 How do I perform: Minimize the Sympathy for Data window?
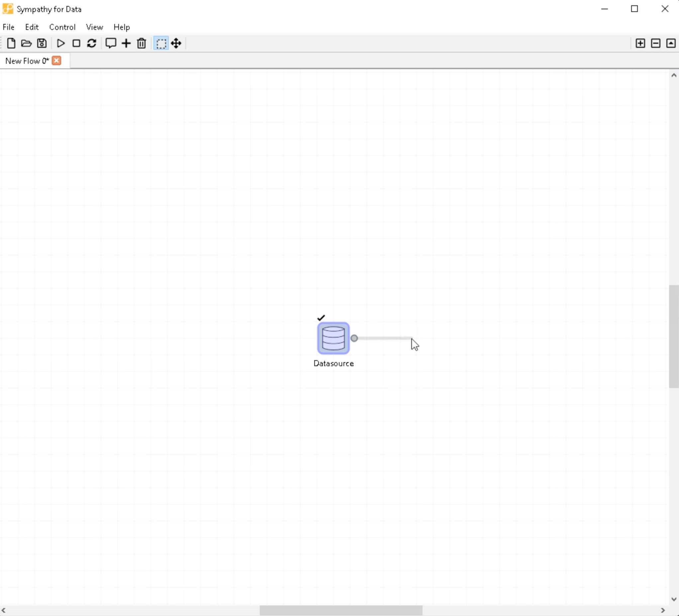coord(605,9)
